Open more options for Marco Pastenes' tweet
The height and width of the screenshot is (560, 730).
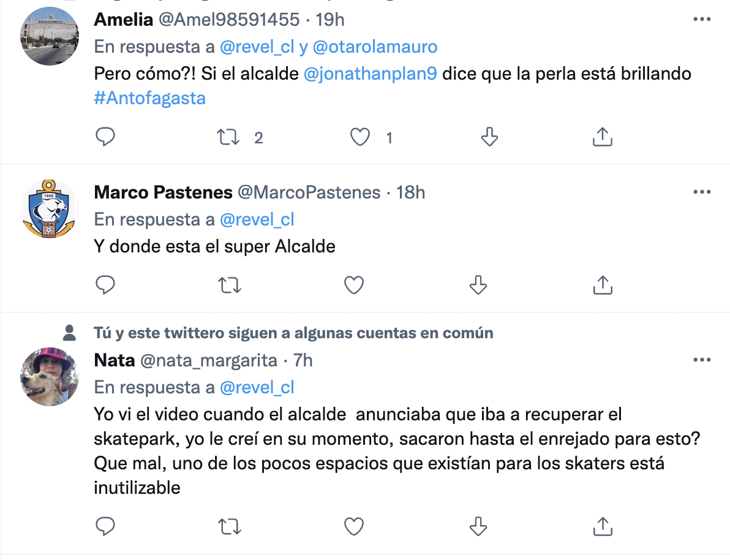[702, 192]
